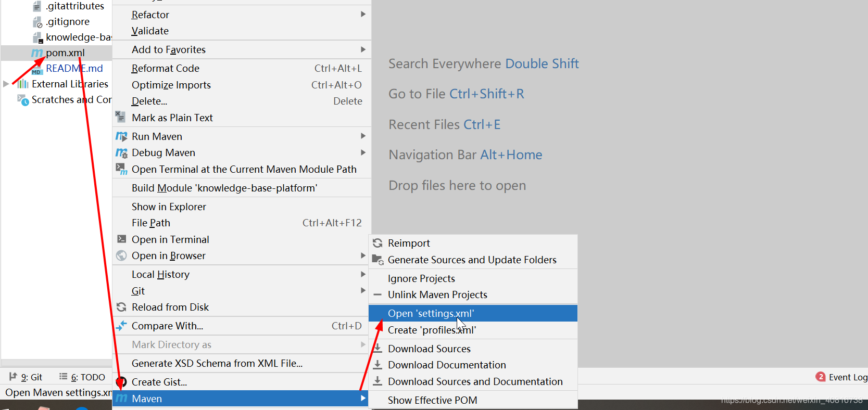
Task: Select Show in Explorer
Action: click(242, 207)
